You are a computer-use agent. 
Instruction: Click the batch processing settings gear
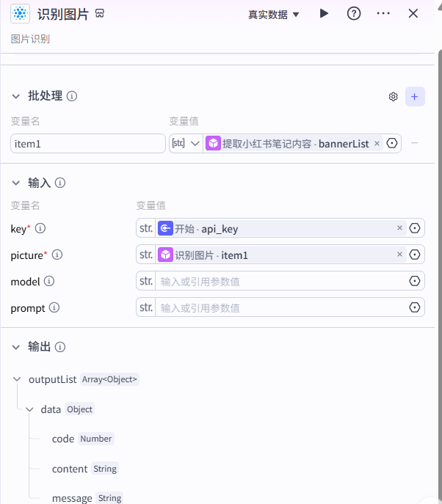394,97
